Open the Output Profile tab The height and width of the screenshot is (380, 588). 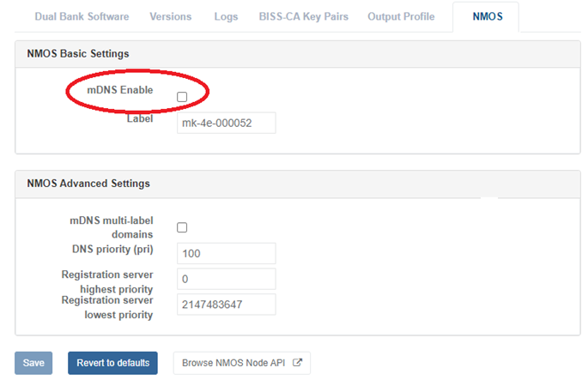[401, 16]
